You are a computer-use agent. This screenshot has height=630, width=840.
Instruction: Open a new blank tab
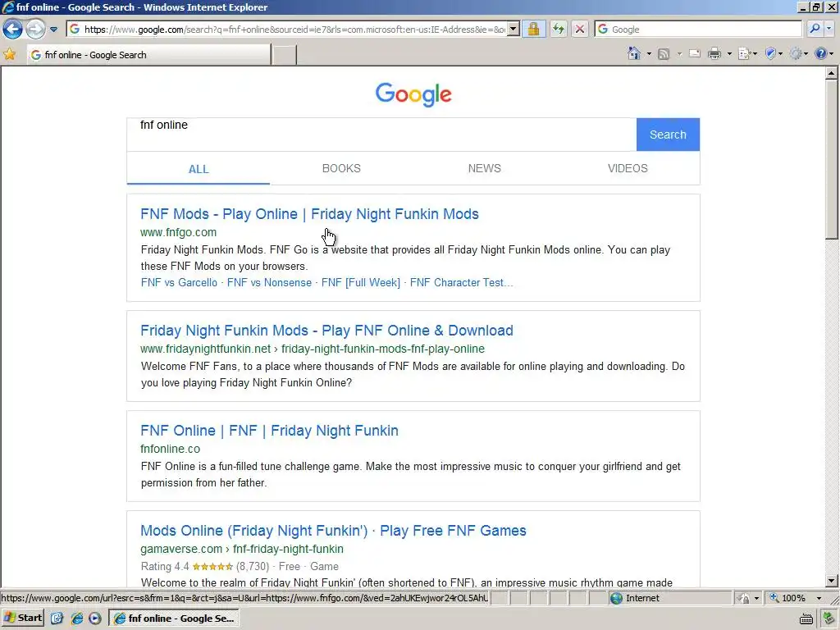[x=284, y=55]
